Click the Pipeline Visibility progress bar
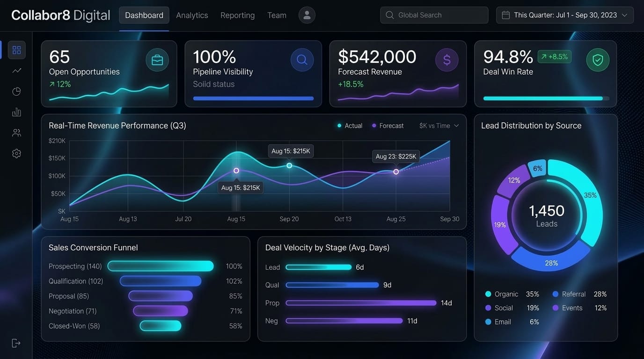This screenshot has width=644, height=359. (253, 99)
